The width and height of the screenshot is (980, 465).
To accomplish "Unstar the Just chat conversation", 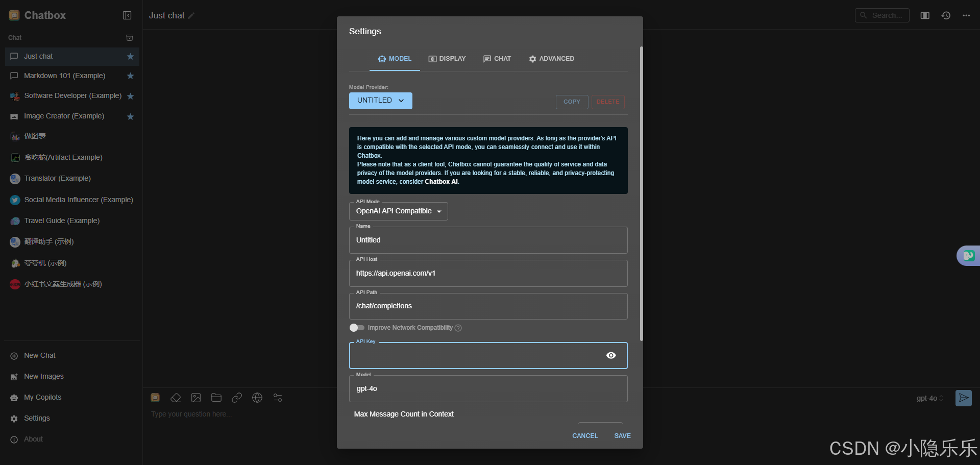I will [130, 57].
